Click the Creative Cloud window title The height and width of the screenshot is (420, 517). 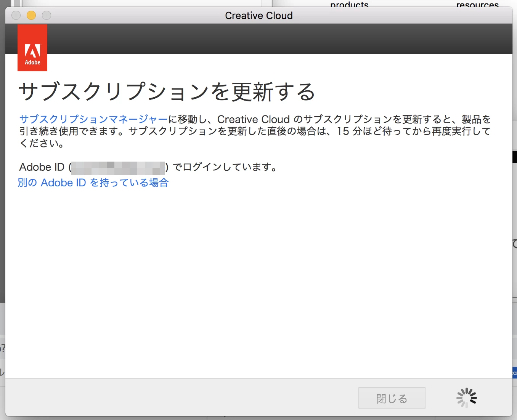[259, 16]
